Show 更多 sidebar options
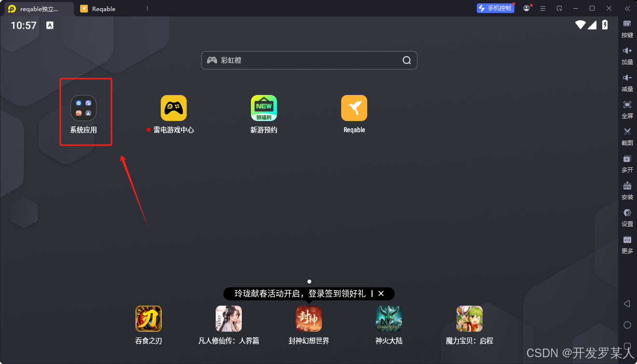This screenshot has width=637, height=364. tap(627, 245)
